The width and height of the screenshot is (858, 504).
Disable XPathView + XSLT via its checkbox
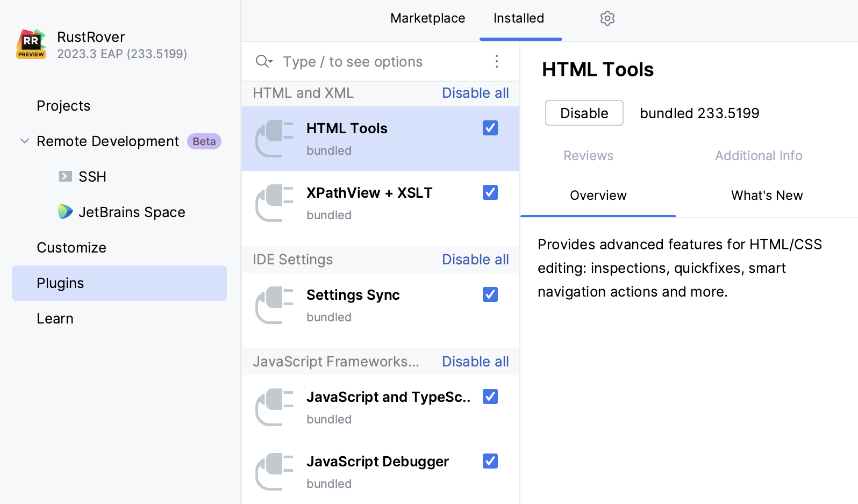click(x=490, y=192)
